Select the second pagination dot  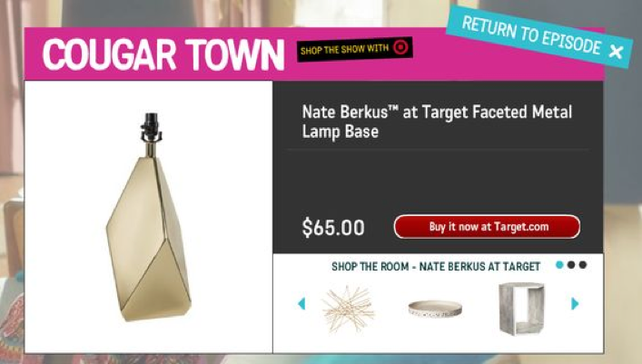click(571, 265)
